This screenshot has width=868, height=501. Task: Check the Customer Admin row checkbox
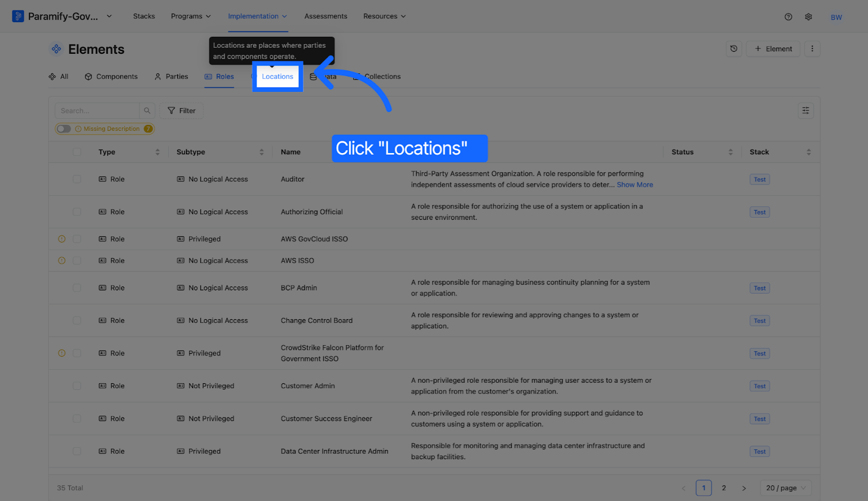pyautogui.click(x=77, y=386)
